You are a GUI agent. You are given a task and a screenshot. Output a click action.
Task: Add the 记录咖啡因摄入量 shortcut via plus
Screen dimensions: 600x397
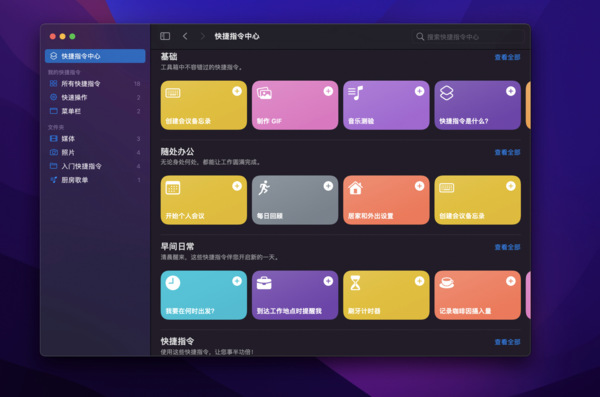510,281
